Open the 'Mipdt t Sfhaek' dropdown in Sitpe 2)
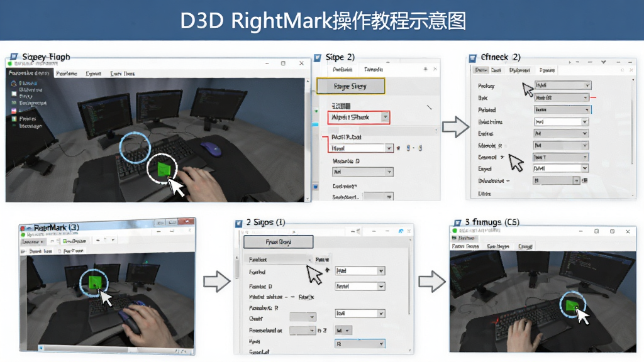Image resolution: width=644 pixels, height=362 pixels. pos(358,118)
